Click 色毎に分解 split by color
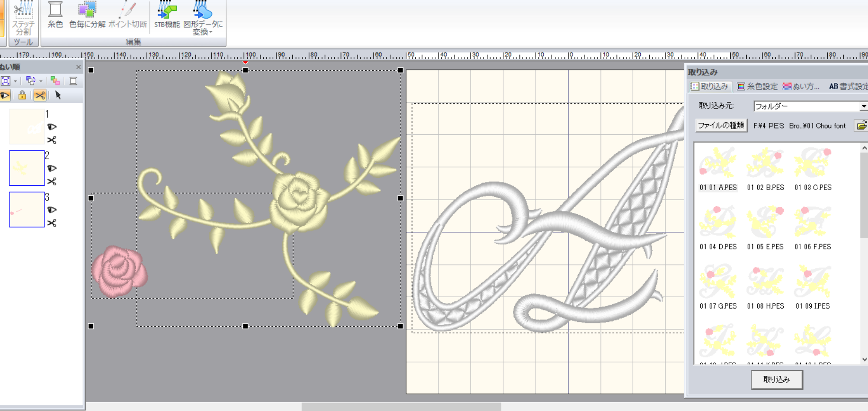The height and width of the screenshot is (411, 868). coord(87,15)
